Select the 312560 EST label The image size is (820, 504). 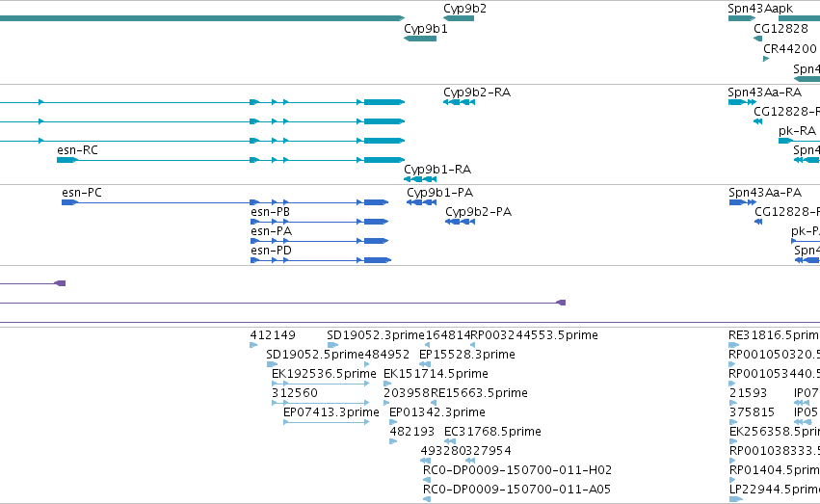point(295,393)
